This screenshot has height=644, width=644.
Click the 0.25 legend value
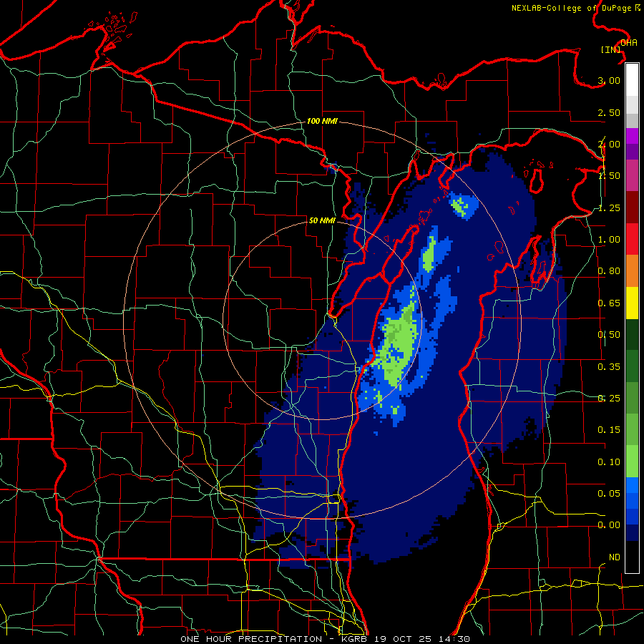pos(609,399)
